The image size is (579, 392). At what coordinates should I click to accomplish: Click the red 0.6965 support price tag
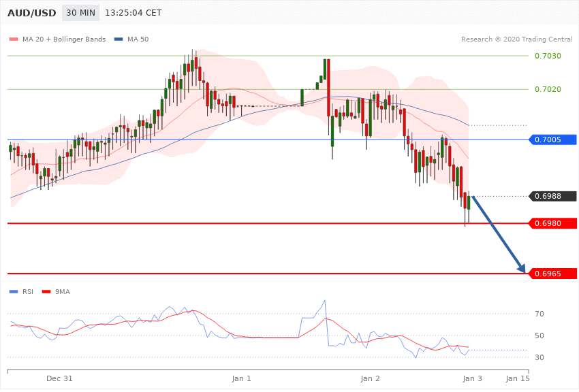553,274
